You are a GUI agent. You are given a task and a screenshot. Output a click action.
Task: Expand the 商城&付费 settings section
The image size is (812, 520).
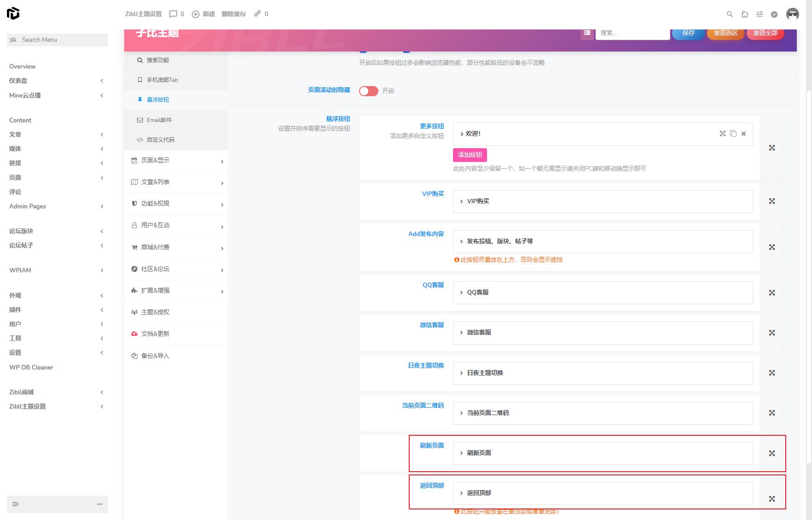176,248
